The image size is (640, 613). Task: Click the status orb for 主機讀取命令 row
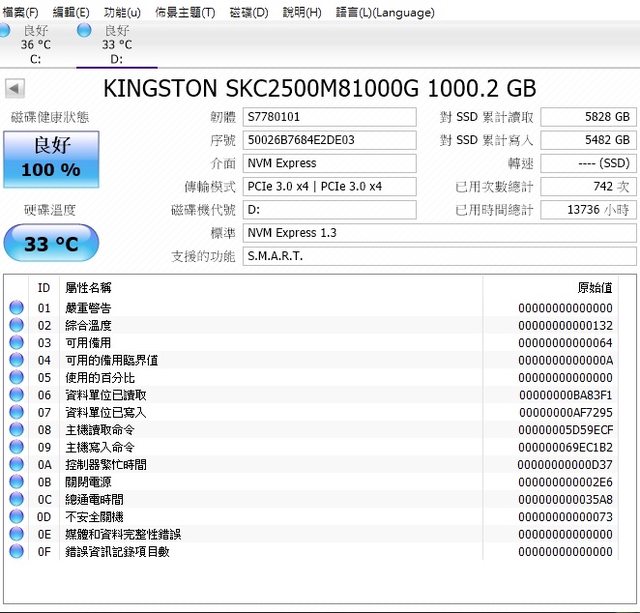(x=16, y=429)
